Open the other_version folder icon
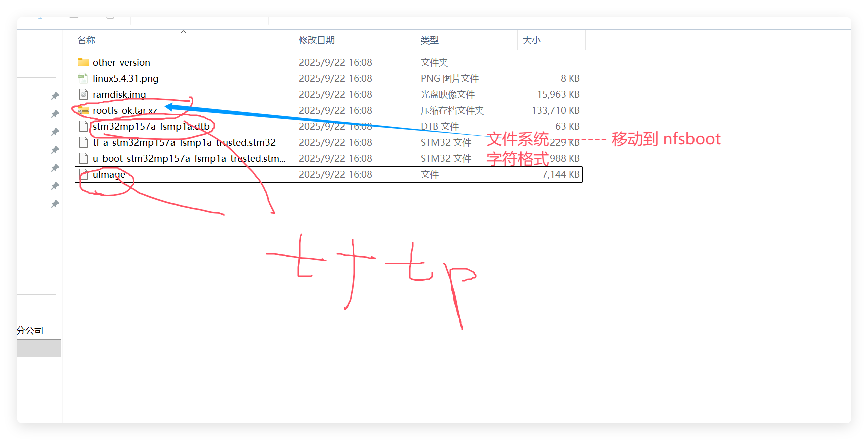 [84, 62]
